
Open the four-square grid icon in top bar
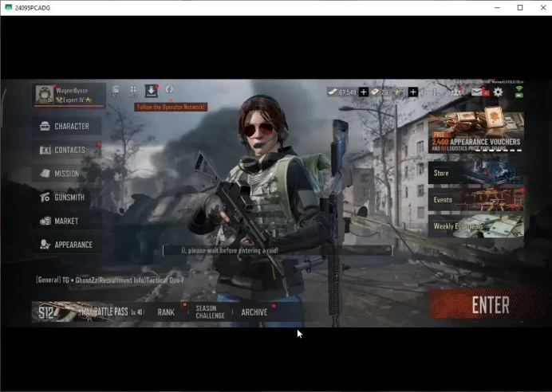[133, 91]
